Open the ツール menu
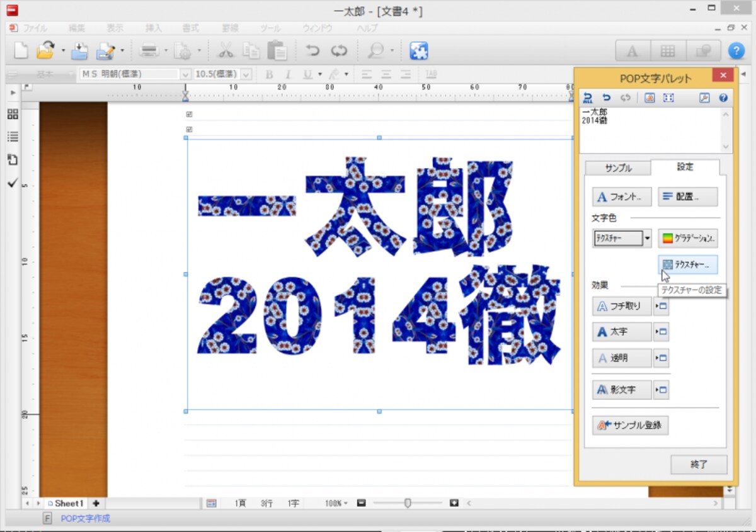Image resolution: width=756 pixels, height=532 pixels. pyautogui.click(x=270, y=28)
